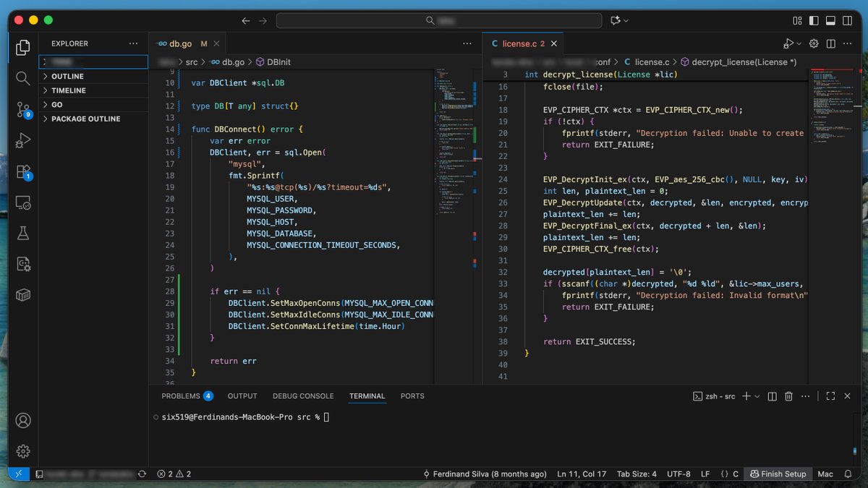Kill the terminal with trash icon
The height and width of the screenshot is (488, 868).
pos(788,396)
